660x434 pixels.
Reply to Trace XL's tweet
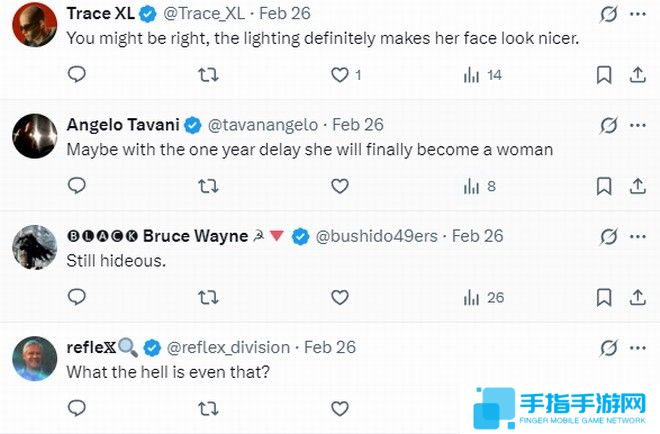coord(77,75)
